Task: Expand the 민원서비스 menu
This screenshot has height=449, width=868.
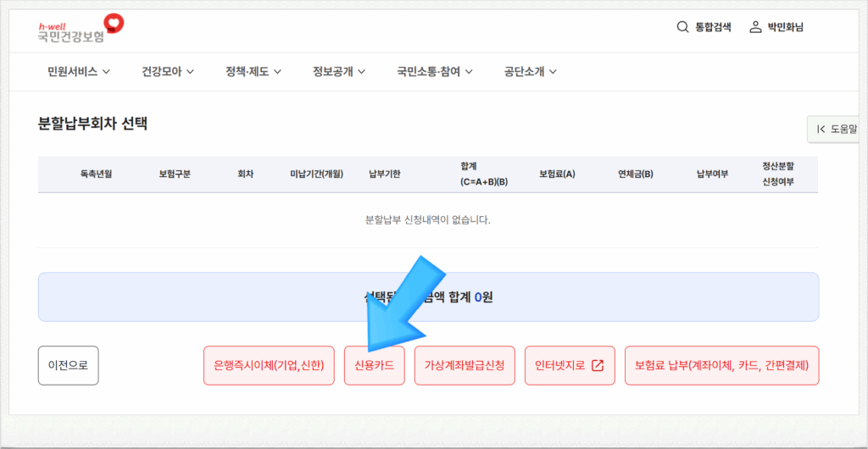Action: (x=79, y=71)
